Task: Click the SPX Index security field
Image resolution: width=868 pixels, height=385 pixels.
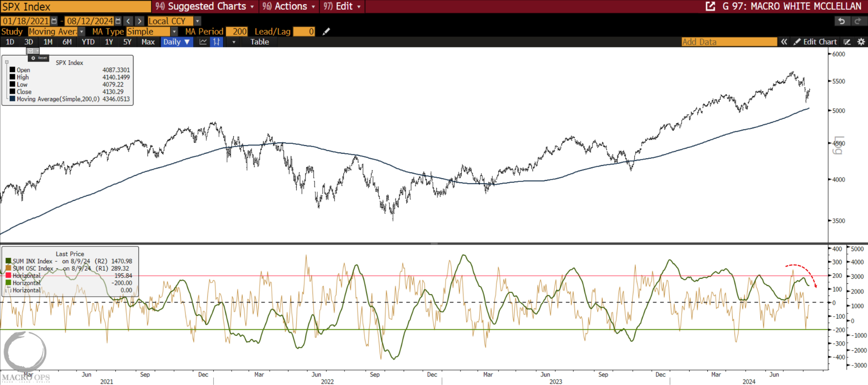Action: click(x=75, y=6)
